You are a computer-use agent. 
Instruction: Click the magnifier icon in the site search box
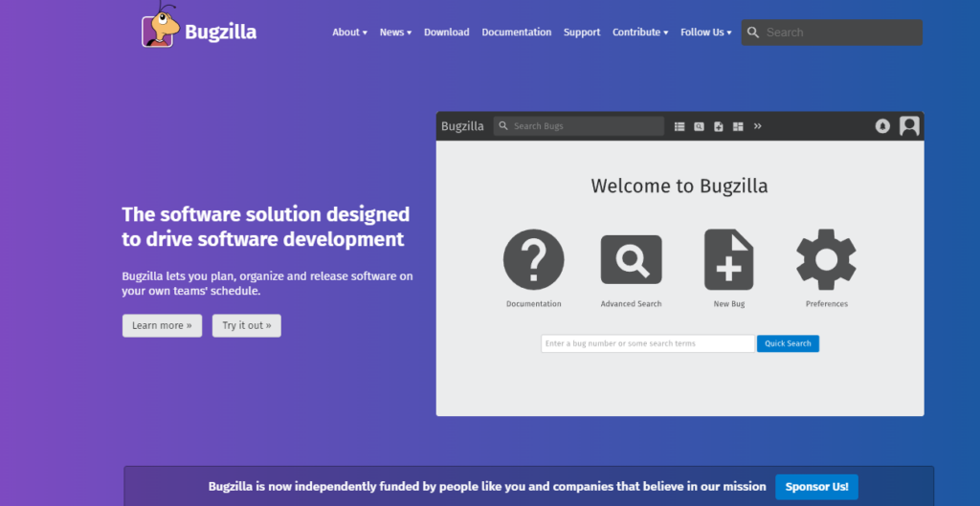pyautogui.click(x=753, y=33)
